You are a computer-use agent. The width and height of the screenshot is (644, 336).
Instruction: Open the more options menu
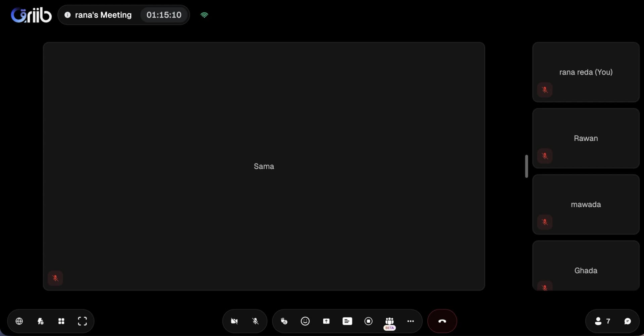(411, 321)
